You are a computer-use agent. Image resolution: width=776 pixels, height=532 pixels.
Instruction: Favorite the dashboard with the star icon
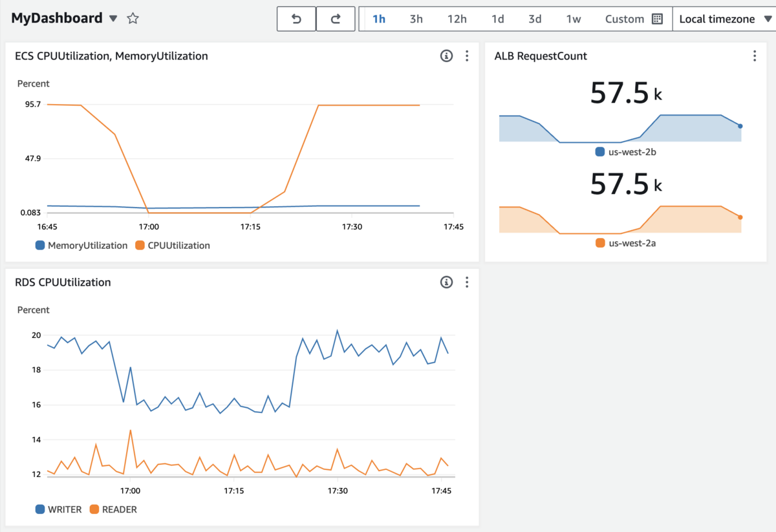pyautogui.click(x=133, y=18)
